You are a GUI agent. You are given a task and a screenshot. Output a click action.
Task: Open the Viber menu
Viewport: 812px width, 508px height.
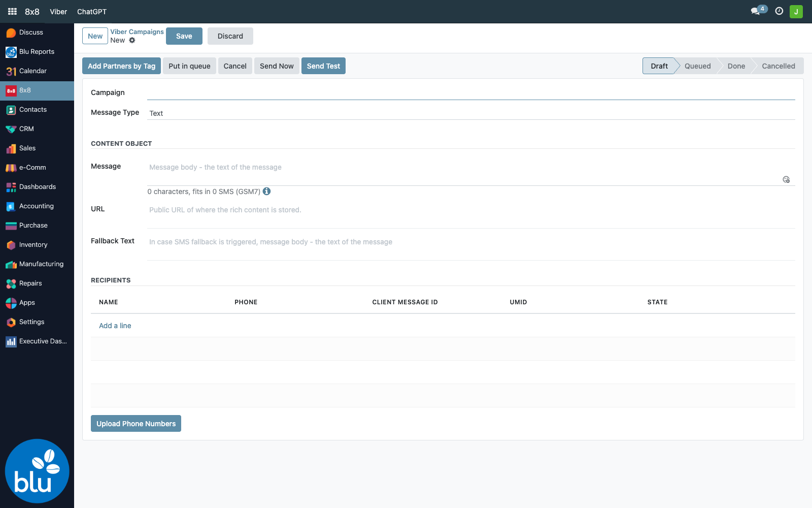(58, 12)
